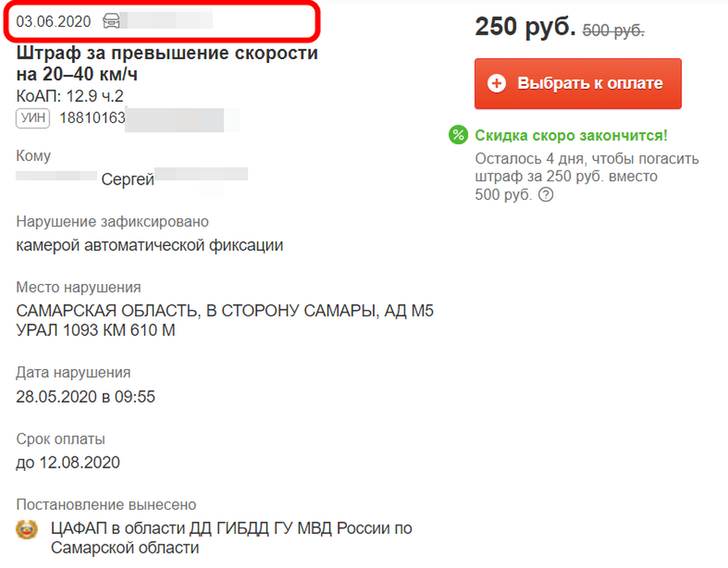The height and width of the screenshot is (568, 728).
Task: Click the GIBDD emblem icon
Action: click(27, 530)
